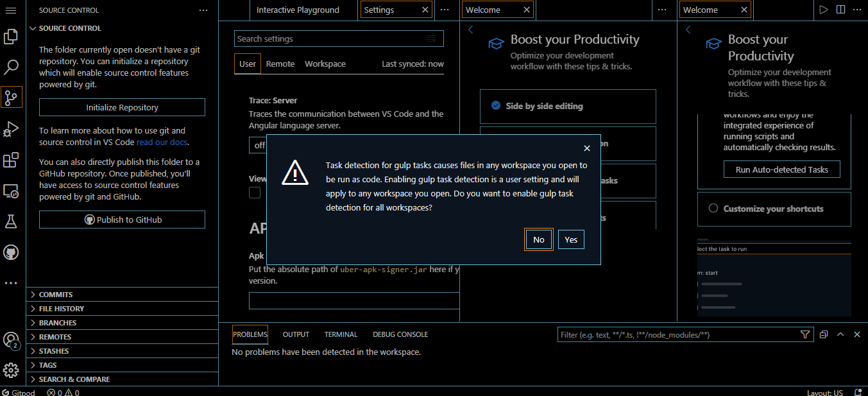The height and width of the screenshot is (396, 868).
Task: Close the bottom panel
Action: [856, 334]
